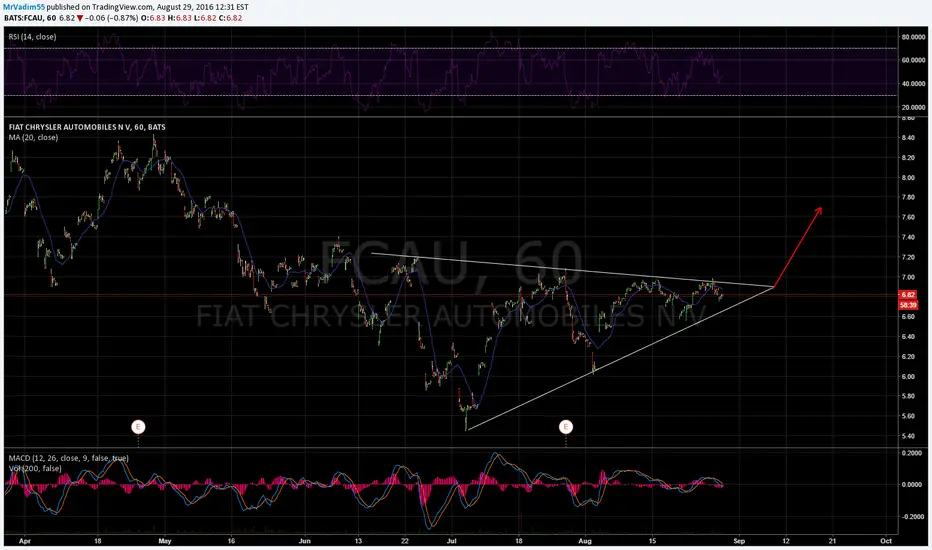Click the 5.60 price axis label

point(908,416)
